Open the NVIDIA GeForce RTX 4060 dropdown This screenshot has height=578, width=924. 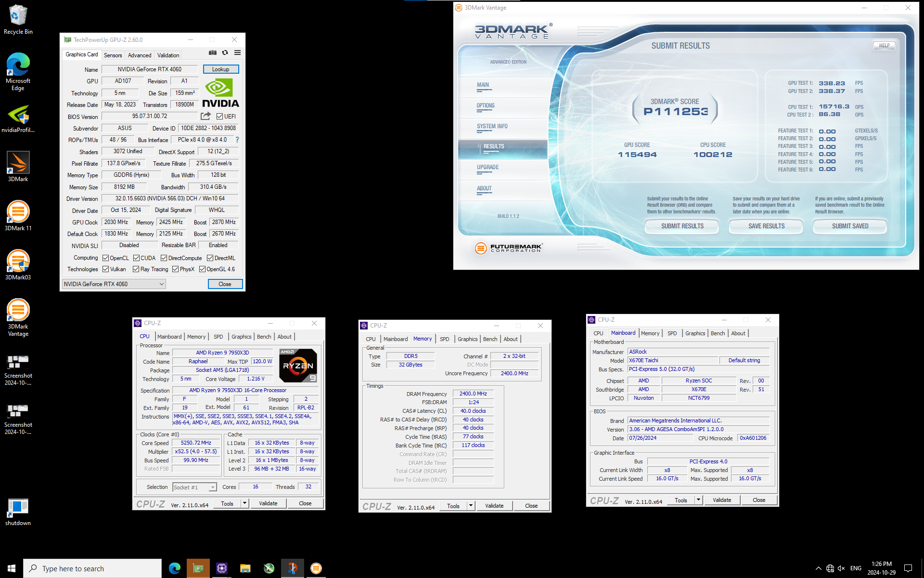point(114,284)
